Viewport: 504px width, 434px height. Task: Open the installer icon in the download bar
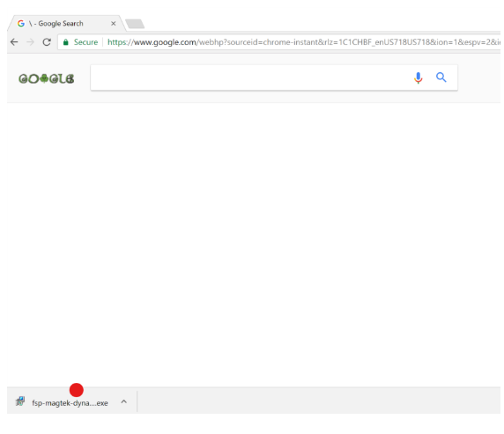click(x=20, y=401)
